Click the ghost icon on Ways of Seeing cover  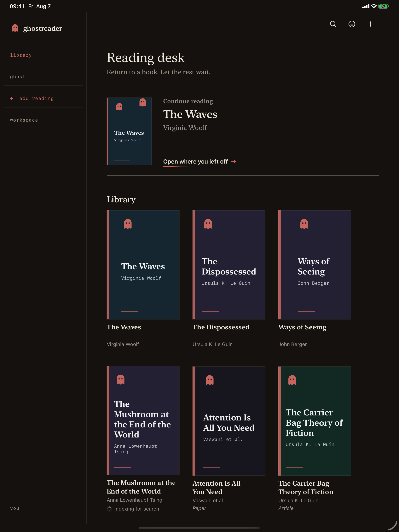(x=304, y=224)
